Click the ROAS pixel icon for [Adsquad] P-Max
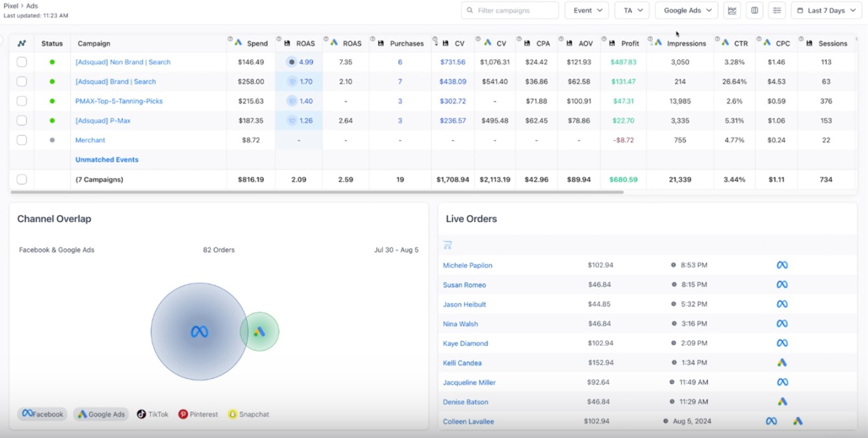The width and height of the screenshot is (868, 438). point(291,120)
